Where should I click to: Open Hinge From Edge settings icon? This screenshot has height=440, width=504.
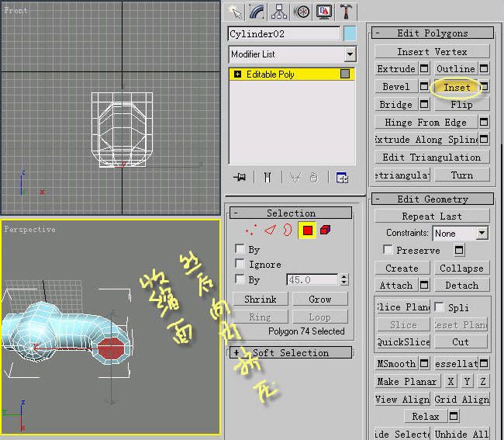(x=484, y=123)
